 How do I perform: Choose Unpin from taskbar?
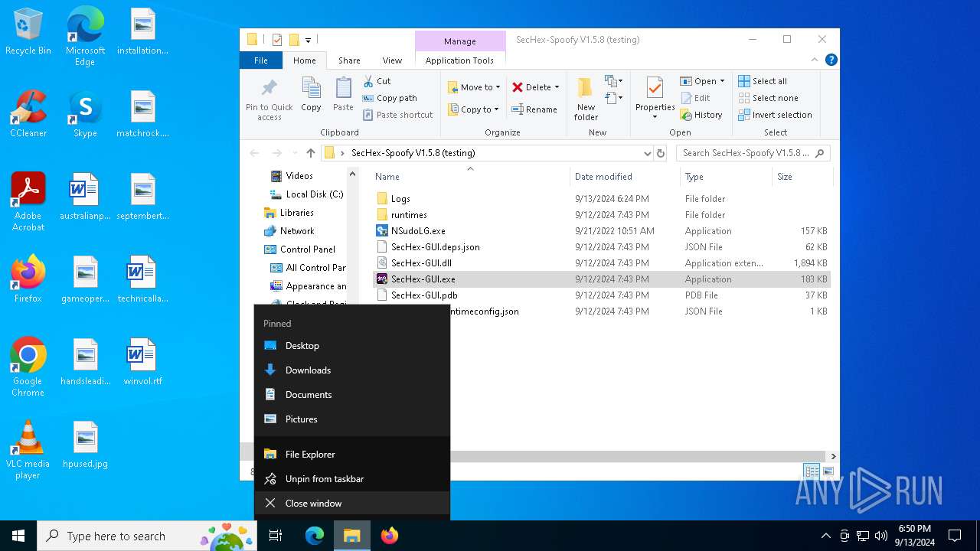352,478
